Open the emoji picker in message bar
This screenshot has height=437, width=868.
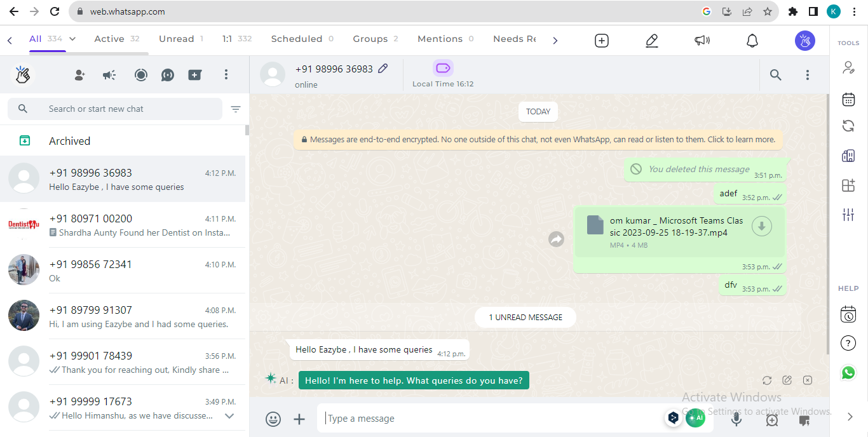coord(273,418)
